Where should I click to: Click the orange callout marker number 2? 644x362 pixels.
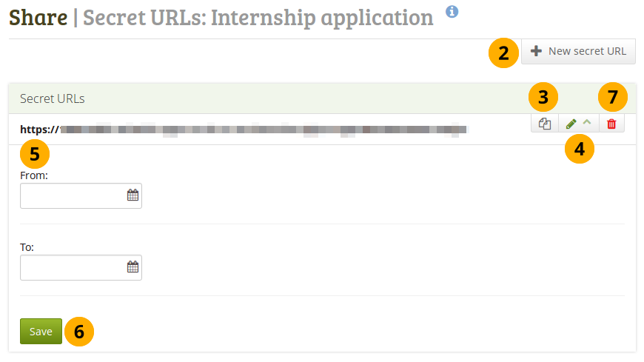click(x=503, y=52)
